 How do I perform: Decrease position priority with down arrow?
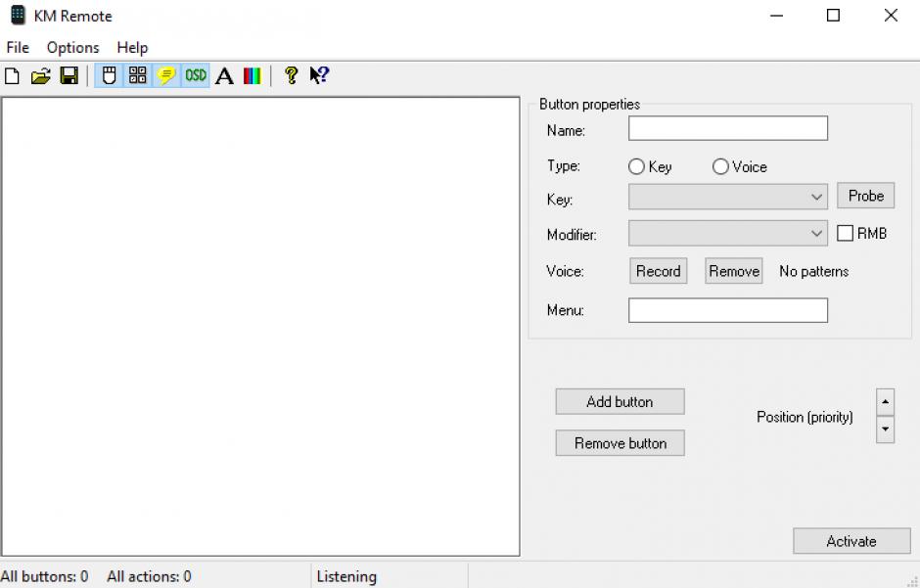click(x=885, y=430)
